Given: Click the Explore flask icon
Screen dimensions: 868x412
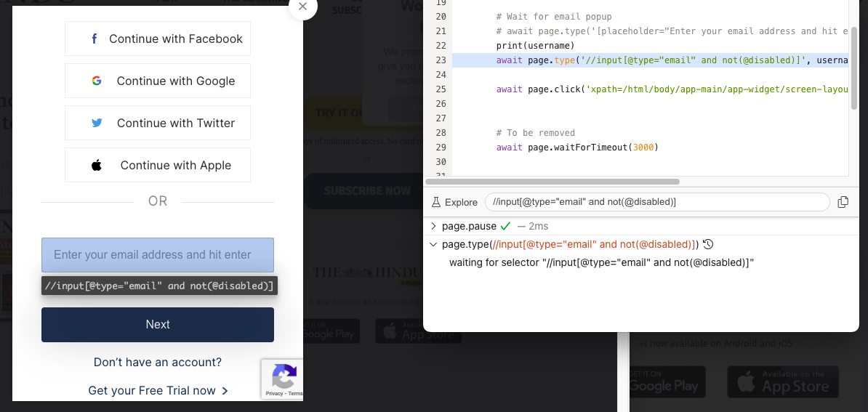Looking at the screenshot, I should click(435, 202).
